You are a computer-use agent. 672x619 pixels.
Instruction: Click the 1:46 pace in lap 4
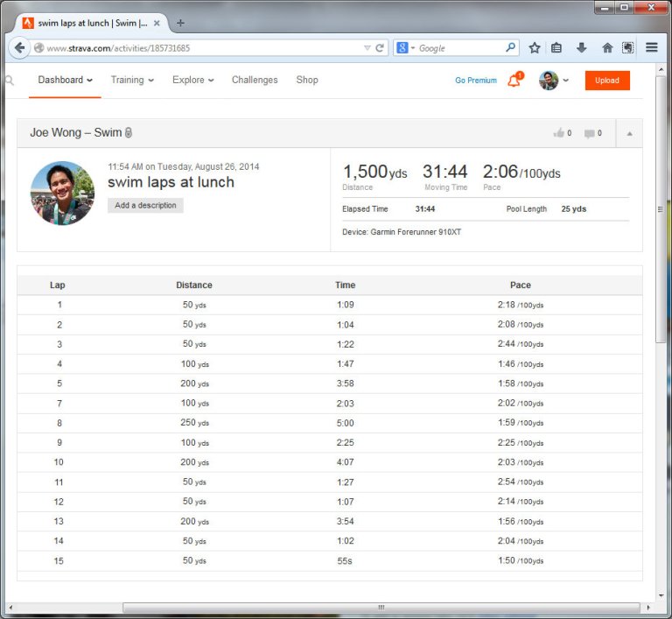(x=521, y=363)
